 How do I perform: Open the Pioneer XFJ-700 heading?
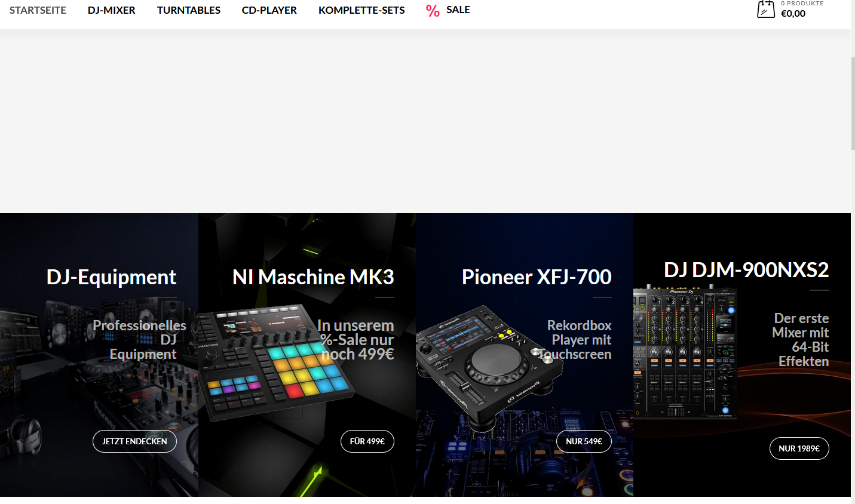tap(537, 277)
